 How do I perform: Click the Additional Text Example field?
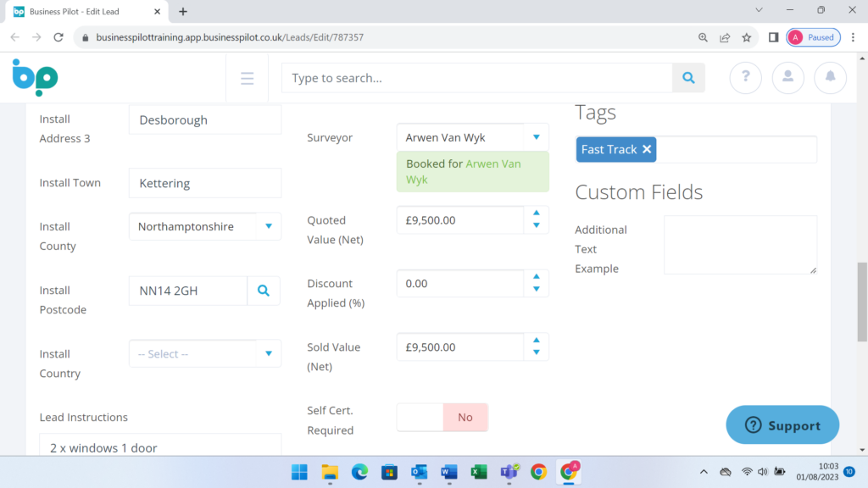[740, 245]
